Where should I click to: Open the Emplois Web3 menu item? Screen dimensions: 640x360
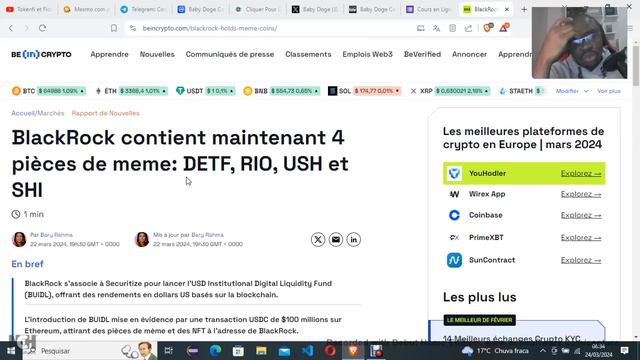[x=367, y=54]
